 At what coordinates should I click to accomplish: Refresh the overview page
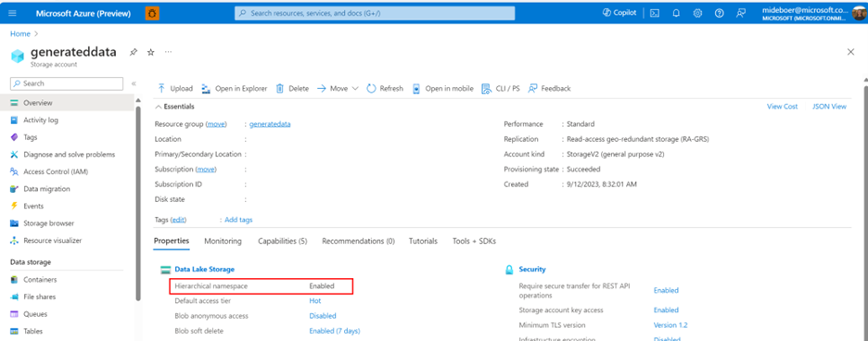pos(385,89)
